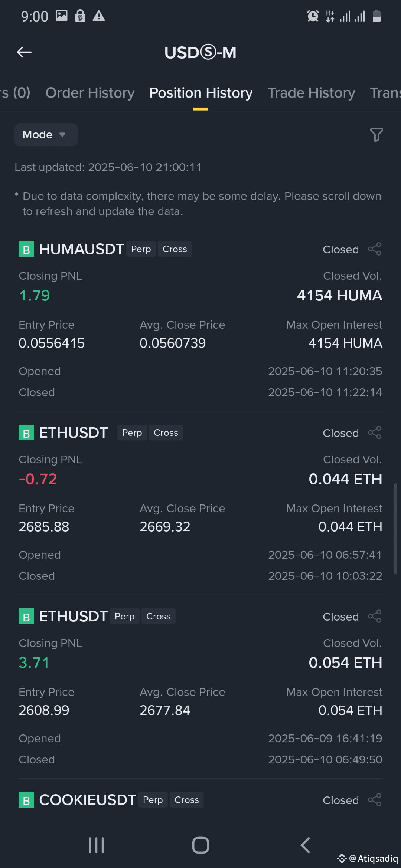Image resolution: width=401 pixels, height=868 pixels.
Task: Share the COOKIEUSDT position
Action: pyautogui.click(x=375, y=800)
